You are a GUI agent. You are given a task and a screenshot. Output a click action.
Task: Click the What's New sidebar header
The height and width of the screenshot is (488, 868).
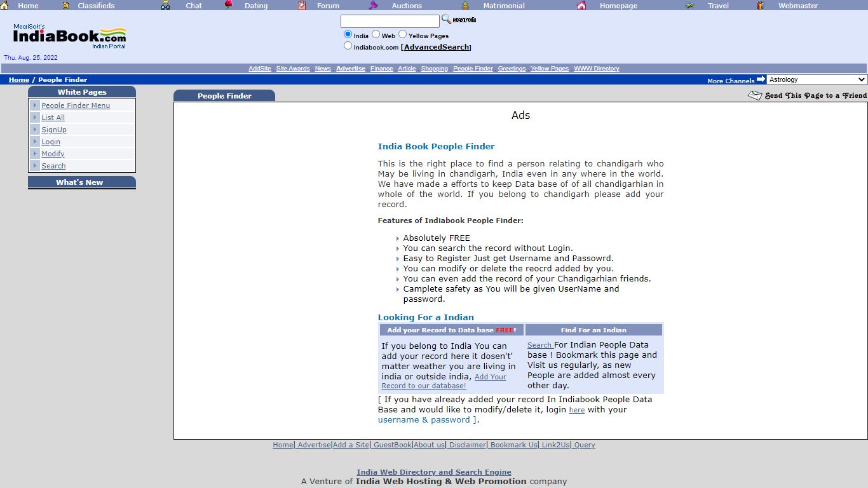coord(82,182)
